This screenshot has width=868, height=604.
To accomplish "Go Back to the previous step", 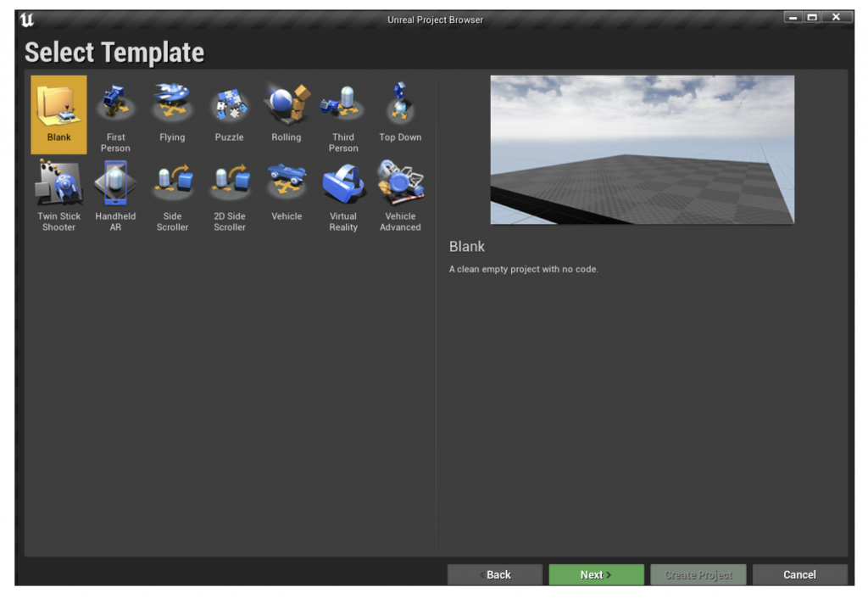I will pyautogui.click(x=494, y=574).
